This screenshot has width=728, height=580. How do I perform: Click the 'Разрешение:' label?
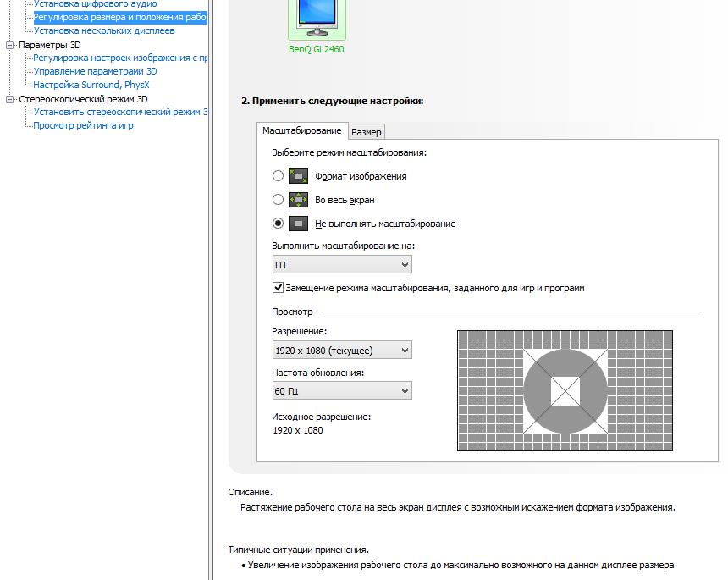[300, 332]
